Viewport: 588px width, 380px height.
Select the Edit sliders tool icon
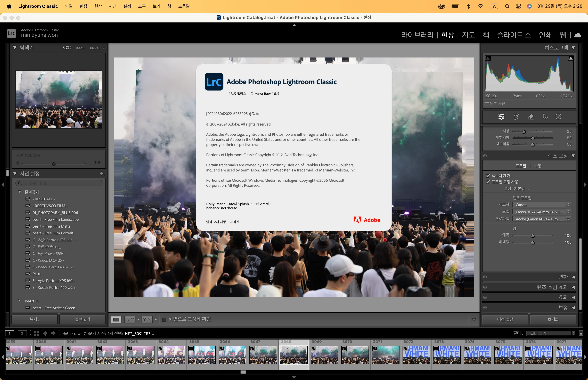501,117
